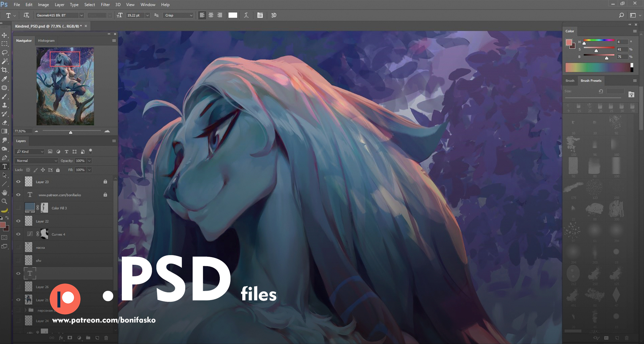The height and width of the screenshot is (344, 644).
Task: Open the font size dropdown arrow
Action: click(147, 15)
